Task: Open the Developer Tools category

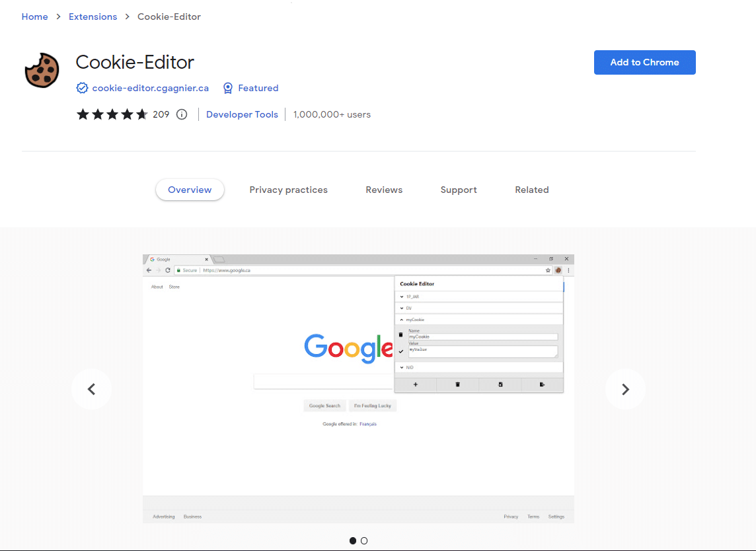Action: tap(242, 114)
